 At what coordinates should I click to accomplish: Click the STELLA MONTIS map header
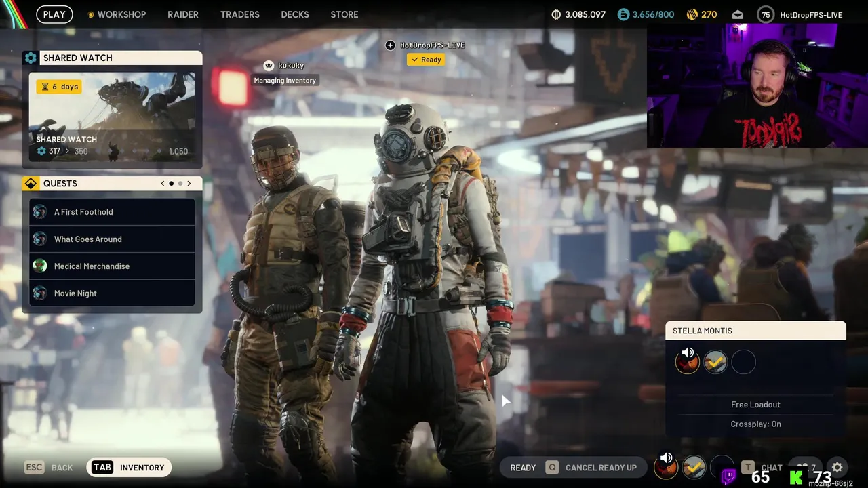(x=755, y=331)
